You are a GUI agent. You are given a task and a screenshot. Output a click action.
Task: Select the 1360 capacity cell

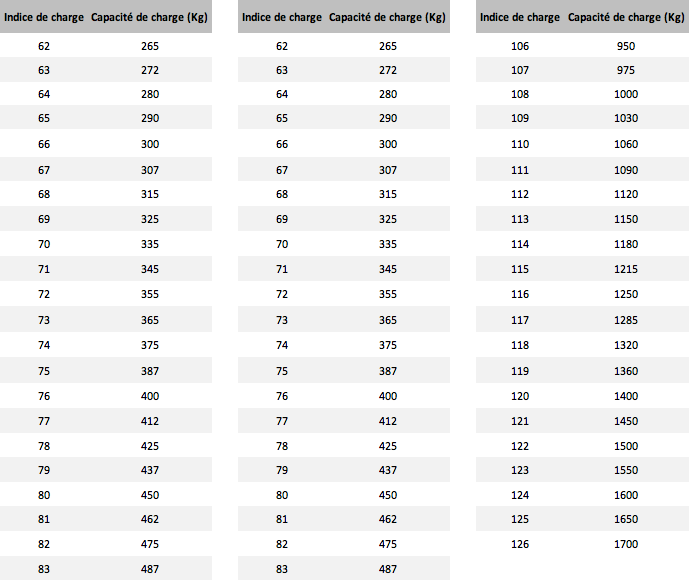pyautogui.click(x=626, y=370)
